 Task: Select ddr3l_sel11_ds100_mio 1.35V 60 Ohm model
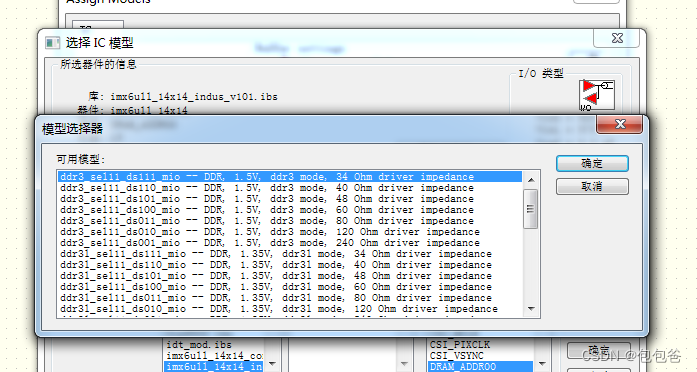coord(290,287)
